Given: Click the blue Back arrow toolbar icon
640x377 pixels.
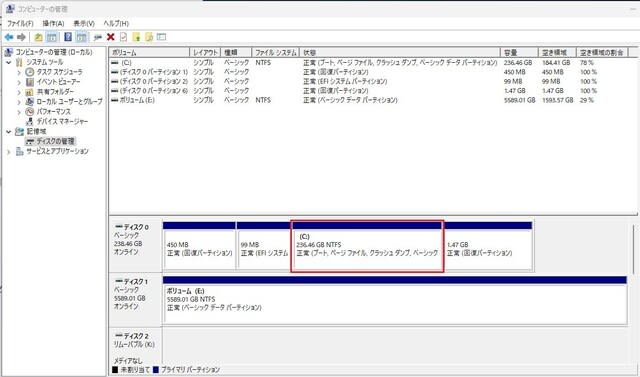Looking at the screenshot, I should (9, 37).
